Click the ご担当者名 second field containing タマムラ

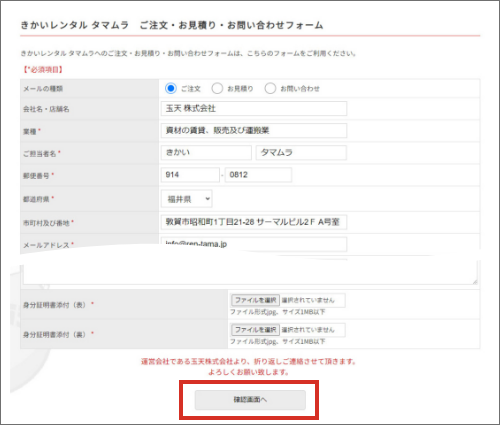point(301,152)
